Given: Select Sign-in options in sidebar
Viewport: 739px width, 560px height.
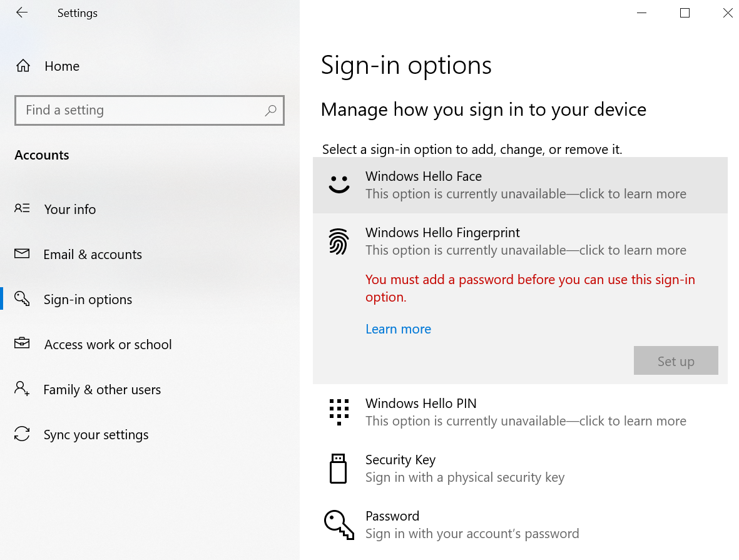Looking at the screenshot, I should point(150,299).
